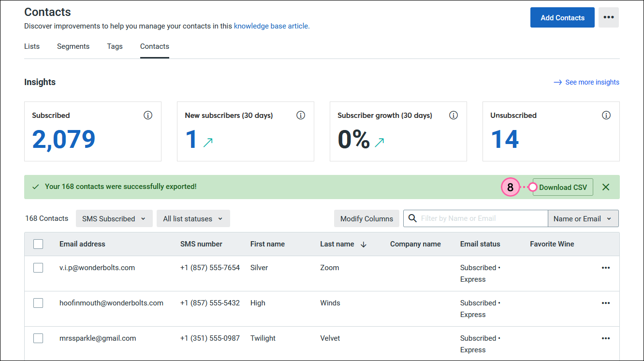This screenshot has height=361, width=644.
Task: Click the Subscriber growth trend arrow
Action: (x=380, y=142)
